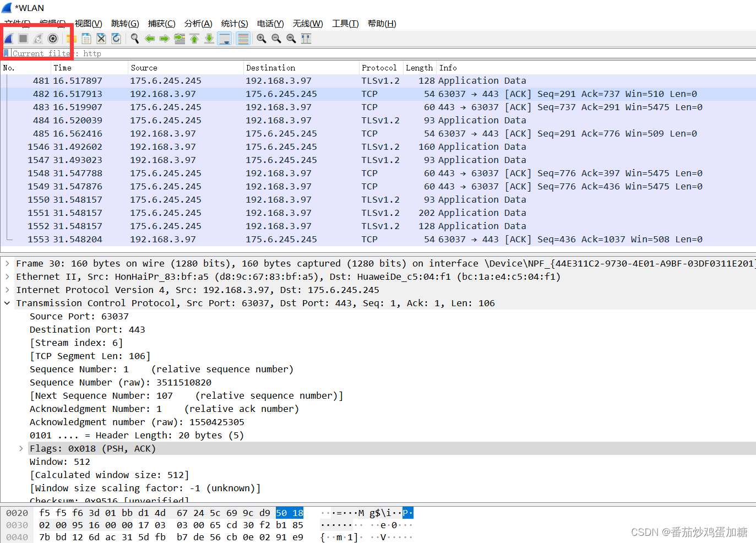
Task: Select the Destination Port: 443 field
Action: (87, 329)
